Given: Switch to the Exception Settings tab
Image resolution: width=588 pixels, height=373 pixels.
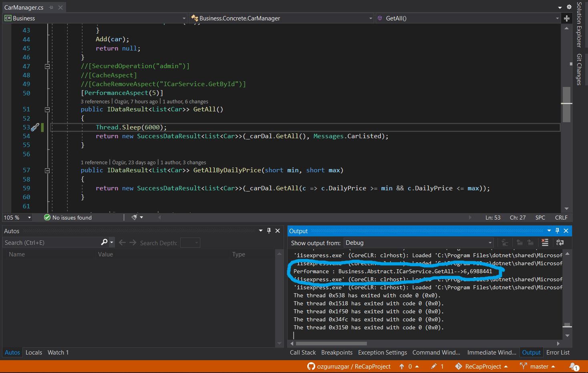Looking at the screenshot, I should [383, 353].
